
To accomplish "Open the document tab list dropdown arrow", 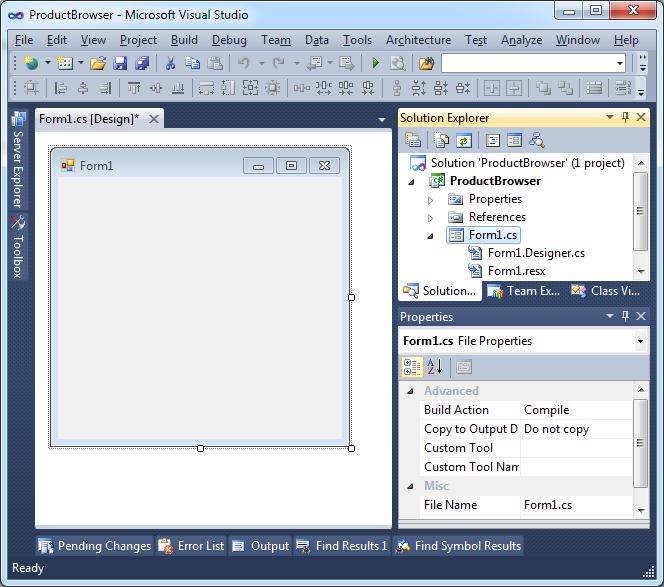I will click(382, 120).
